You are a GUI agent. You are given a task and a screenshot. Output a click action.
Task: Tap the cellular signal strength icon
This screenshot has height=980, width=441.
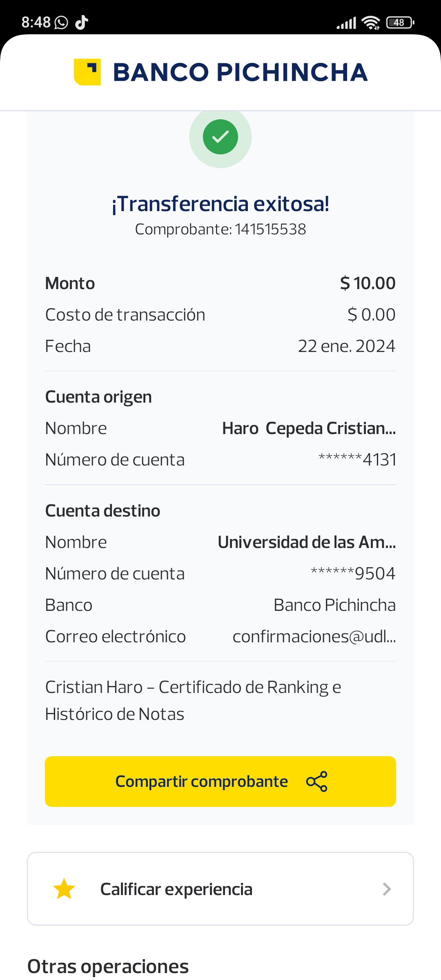(346, 23)
